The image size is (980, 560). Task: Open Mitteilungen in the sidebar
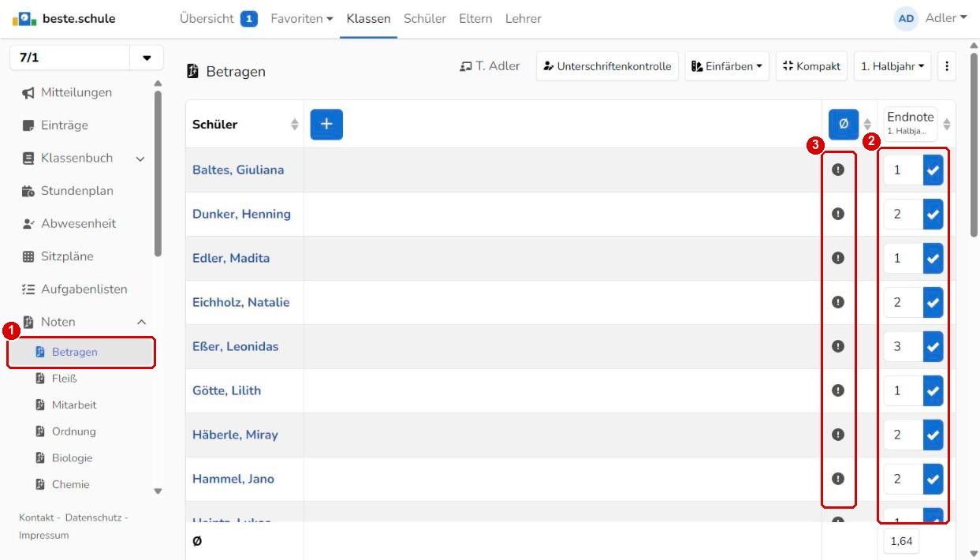[77, 92]
